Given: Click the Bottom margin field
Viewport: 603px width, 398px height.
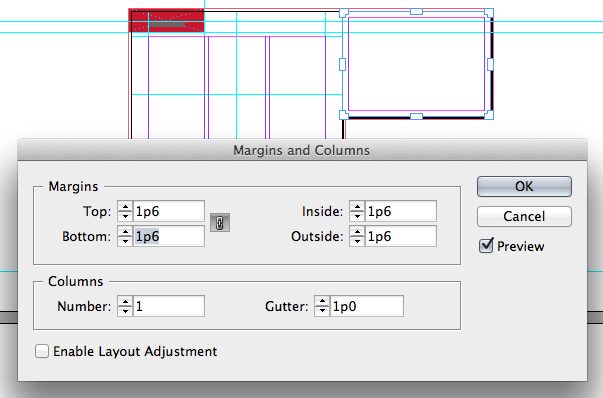Looking at the screenshot, I should click(169, 236).
